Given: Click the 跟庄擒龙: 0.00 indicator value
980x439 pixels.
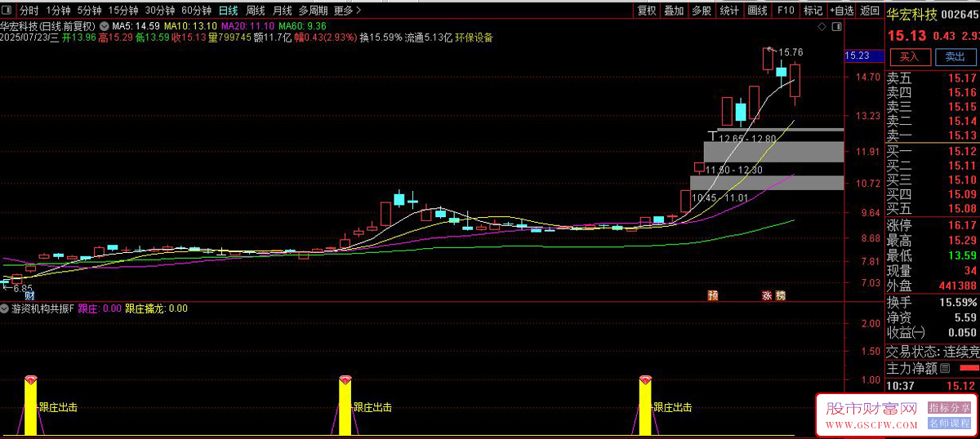Looking at the screenshot, I should pyautogui.click(x=156, y=309).
